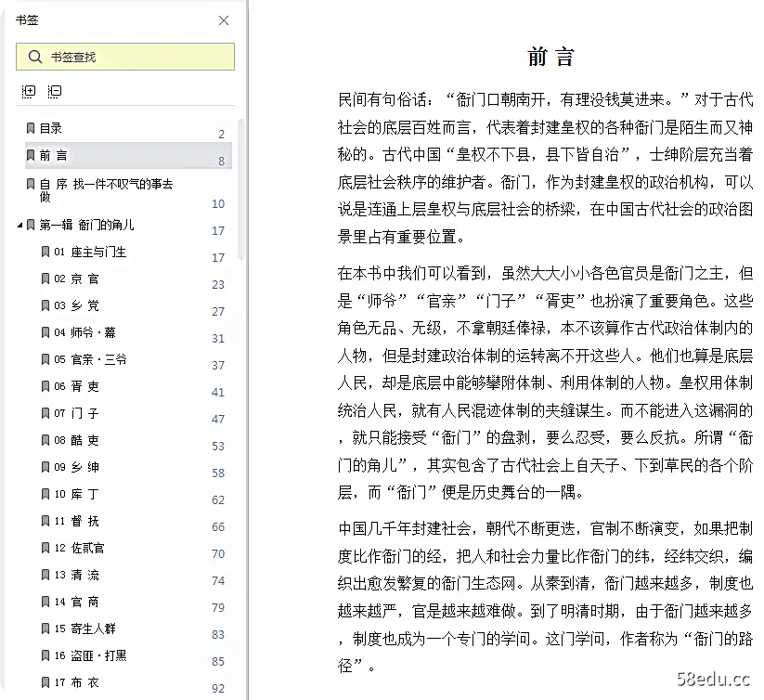Screen dimensions: 764x700
Task: Click bookmark flag icon beside 03 乡 党
Action: coord(45,305)
